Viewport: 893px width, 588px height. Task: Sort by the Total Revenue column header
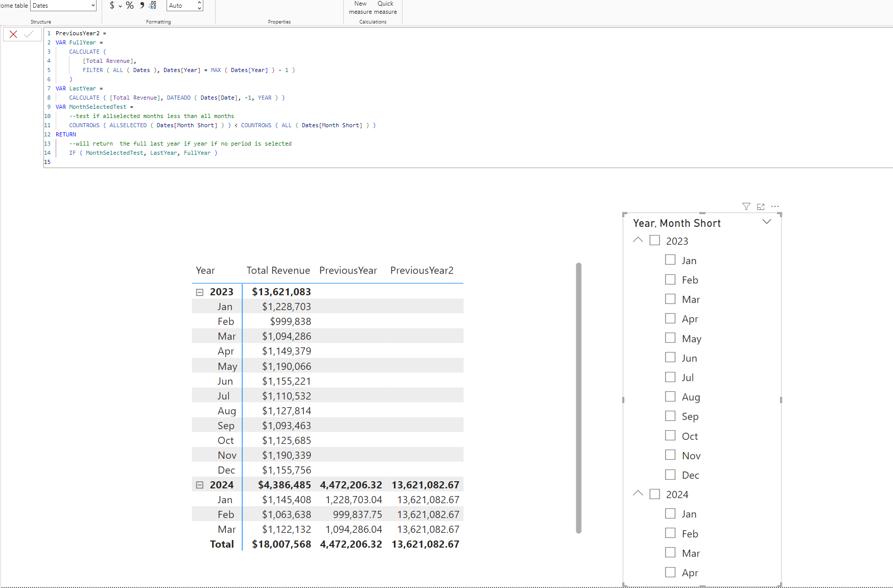click(278, 271)
